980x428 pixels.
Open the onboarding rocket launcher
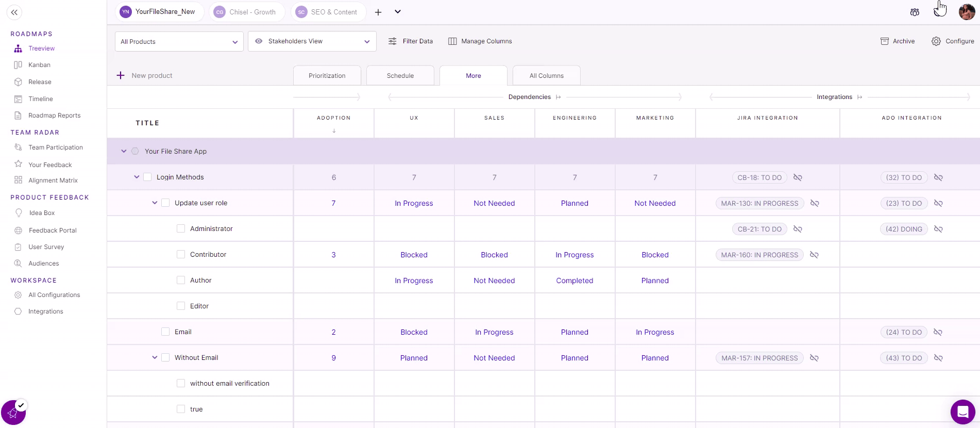[13, 413]
